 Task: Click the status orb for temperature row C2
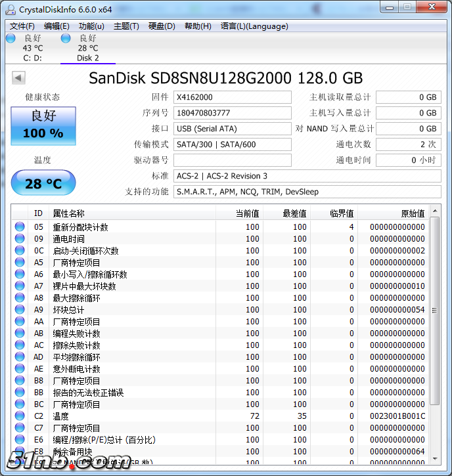click(x=20, y=416)
